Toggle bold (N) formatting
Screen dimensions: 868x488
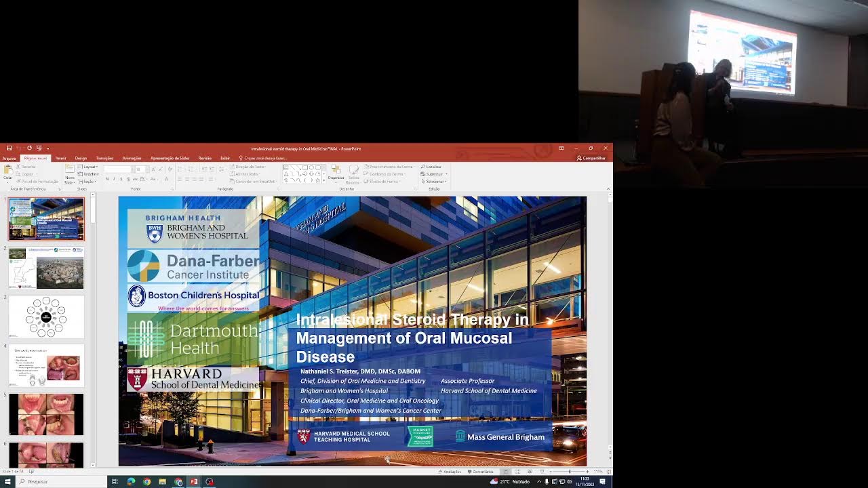[x=107, y=179]
